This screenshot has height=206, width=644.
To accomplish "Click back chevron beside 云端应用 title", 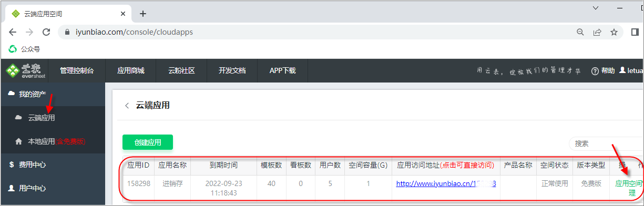I will coord(127,106).
